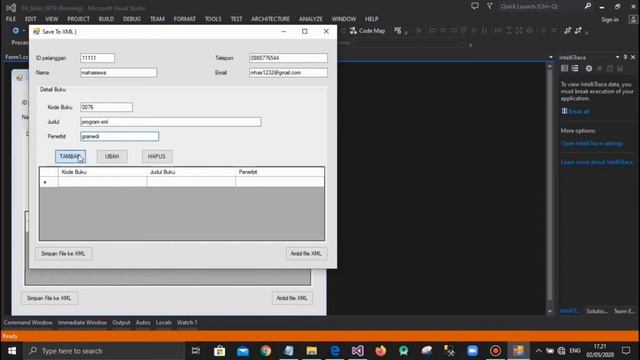Open the VIEW menu

[51, 19]
